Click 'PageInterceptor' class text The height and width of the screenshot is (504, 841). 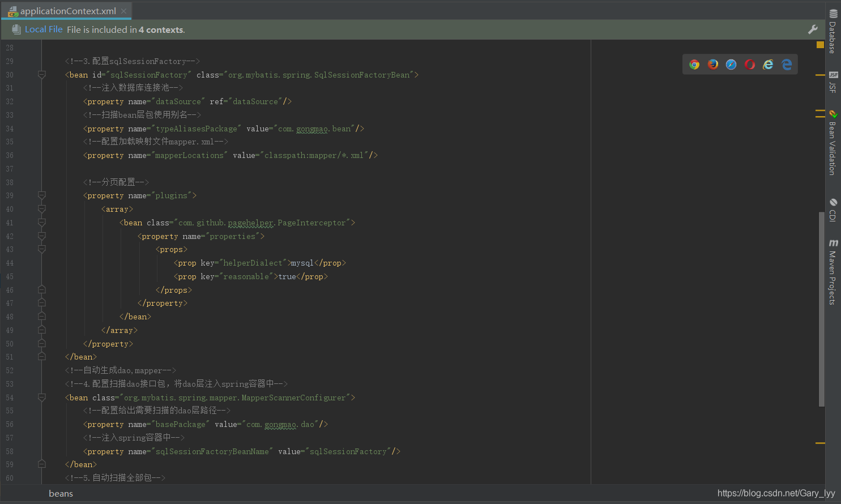(311, 223)
